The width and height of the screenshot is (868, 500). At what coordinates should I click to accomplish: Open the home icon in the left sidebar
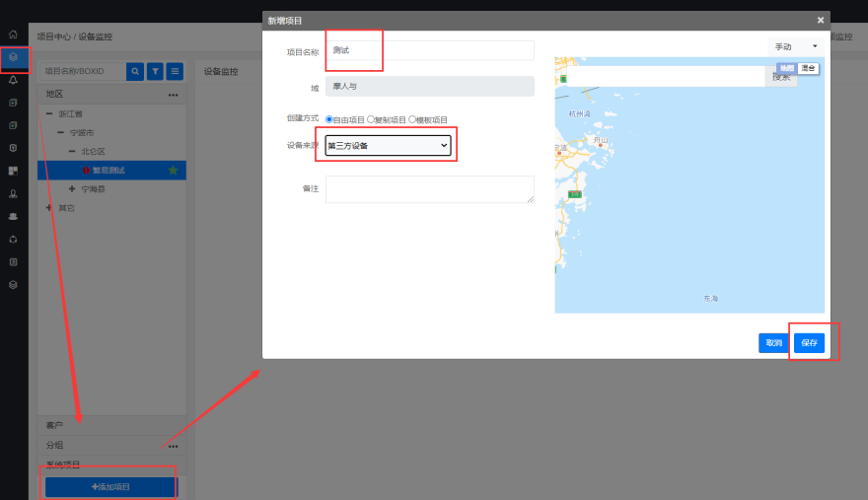(13, 35)
